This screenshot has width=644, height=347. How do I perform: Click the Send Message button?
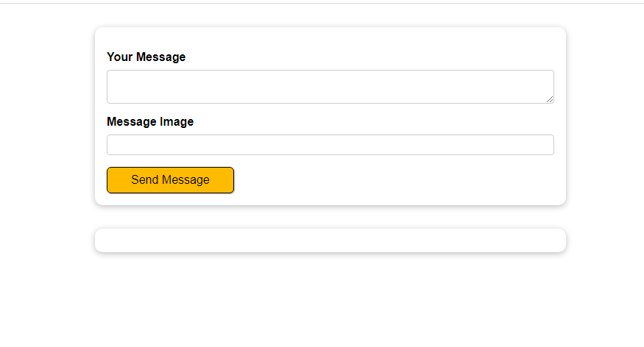[x=170, y=180]
